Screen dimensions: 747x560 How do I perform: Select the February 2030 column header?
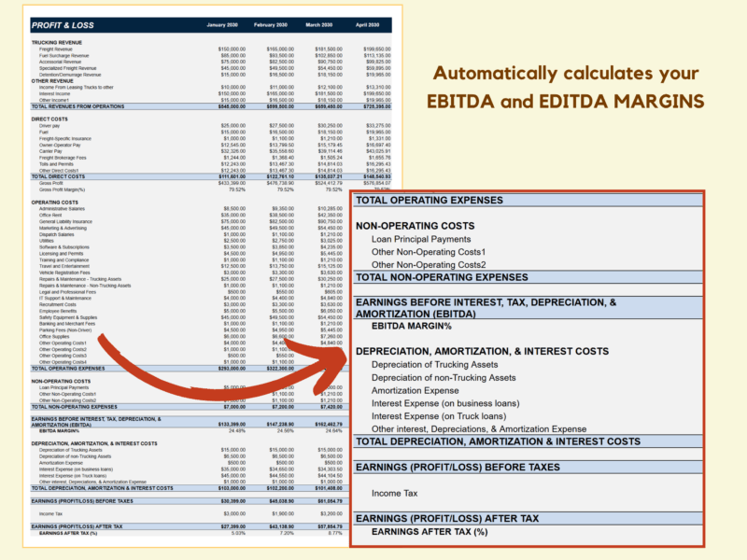271,25
